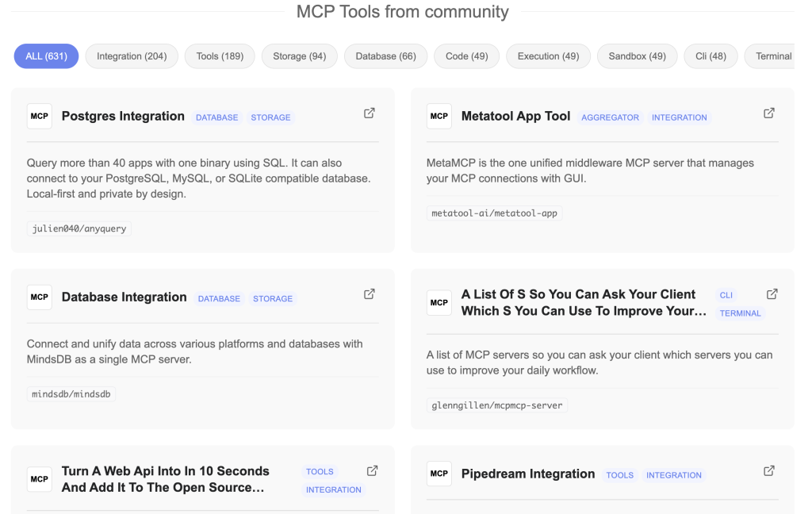The width and height of the screenshot is (812, 514).
Task: Click INTEGRATION tag on Pipedream Integration
Action: [x=674, y=475]
